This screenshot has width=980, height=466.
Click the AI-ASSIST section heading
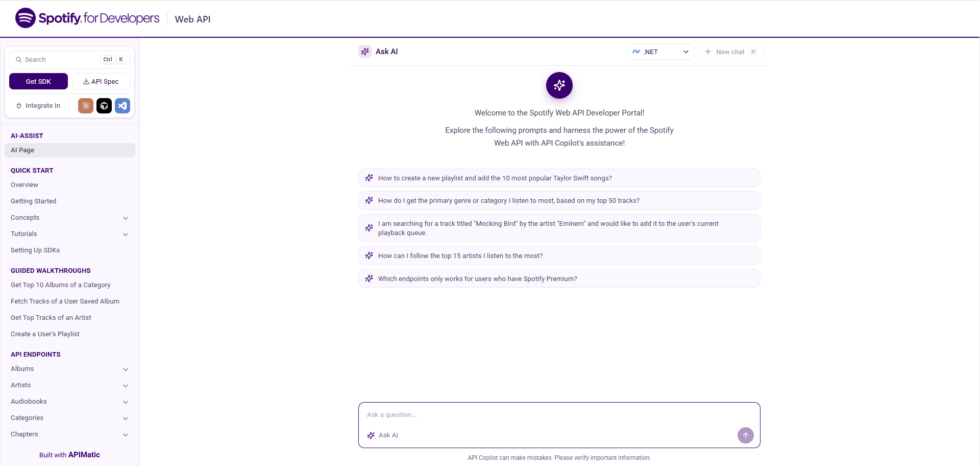tap(27, 136)
